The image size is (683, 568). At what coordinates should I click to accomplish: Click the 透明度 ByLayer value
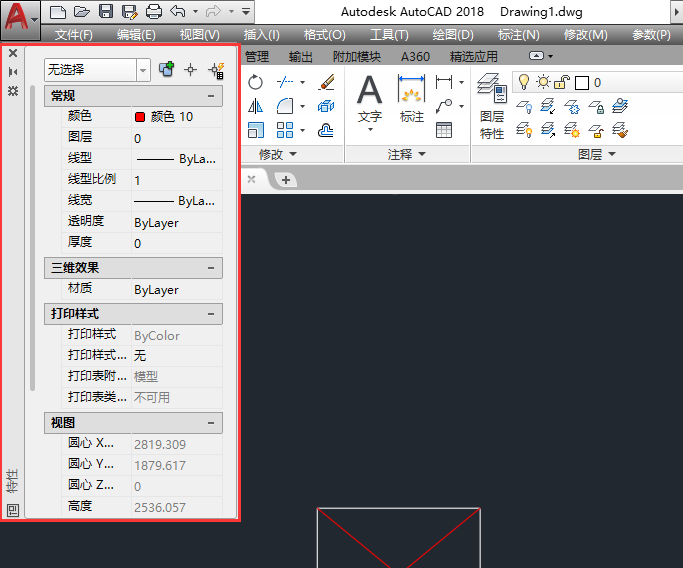point(177,223)
